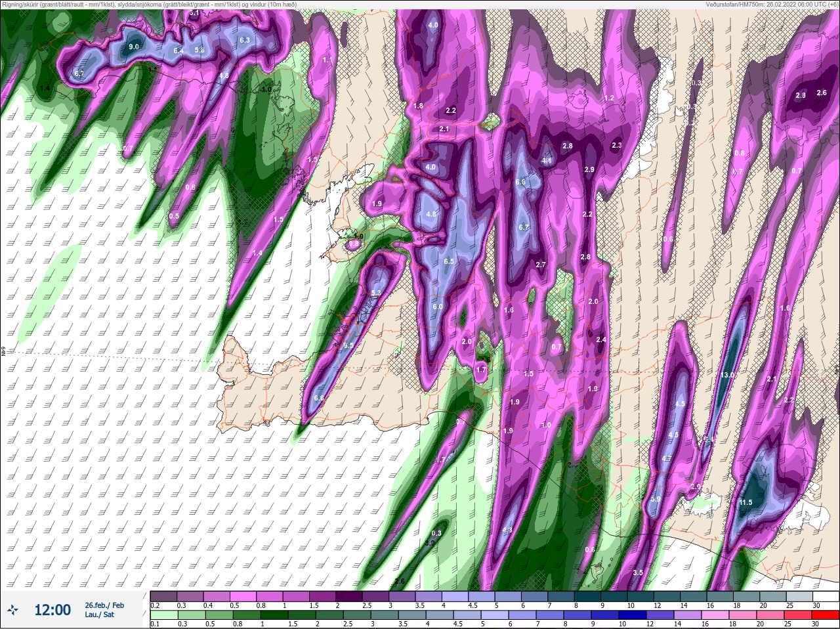Select the 4.1 precipitation value on map
Image resolution: width=840 pixels, height=629 pixels.
click(547, 160)
